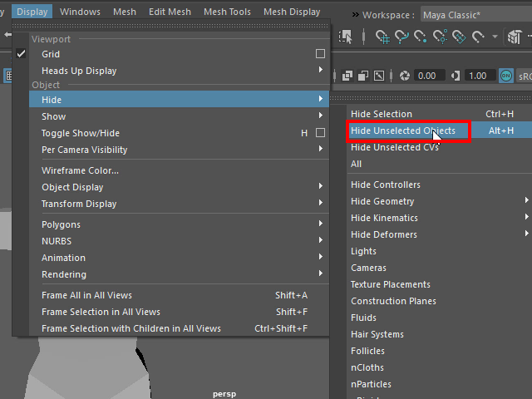Click the exposure value field 0.00
The width and height of the screenshot is (532, 399).
click(x=426, y=76)
